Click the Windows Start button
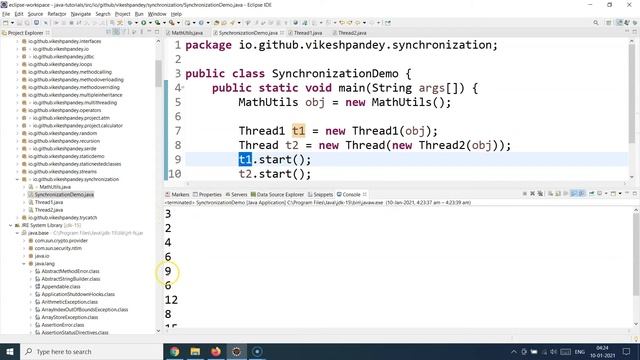 click(10, 351)
